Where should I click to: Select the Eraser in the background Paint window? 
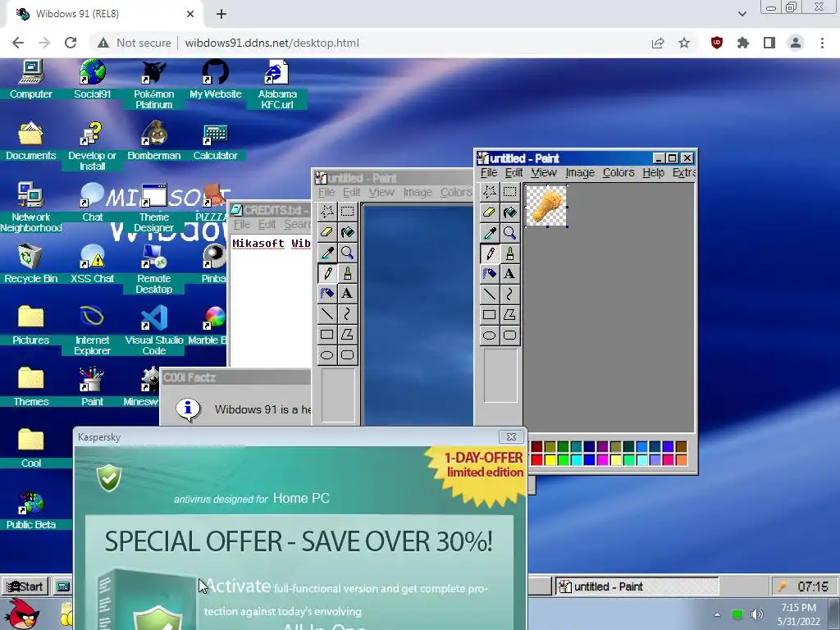pos(326,232)
